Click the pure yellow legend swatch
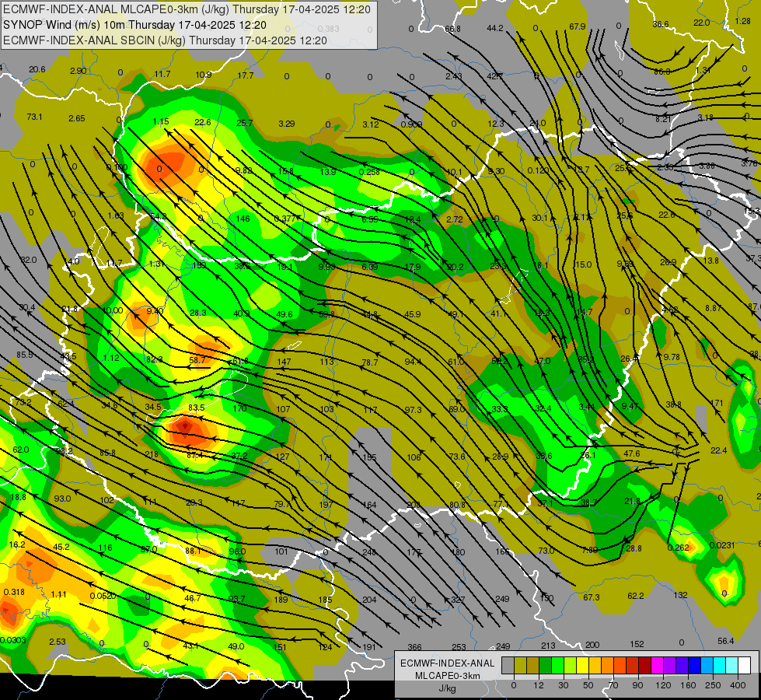761x700 pixels. (x=582, y=665)
